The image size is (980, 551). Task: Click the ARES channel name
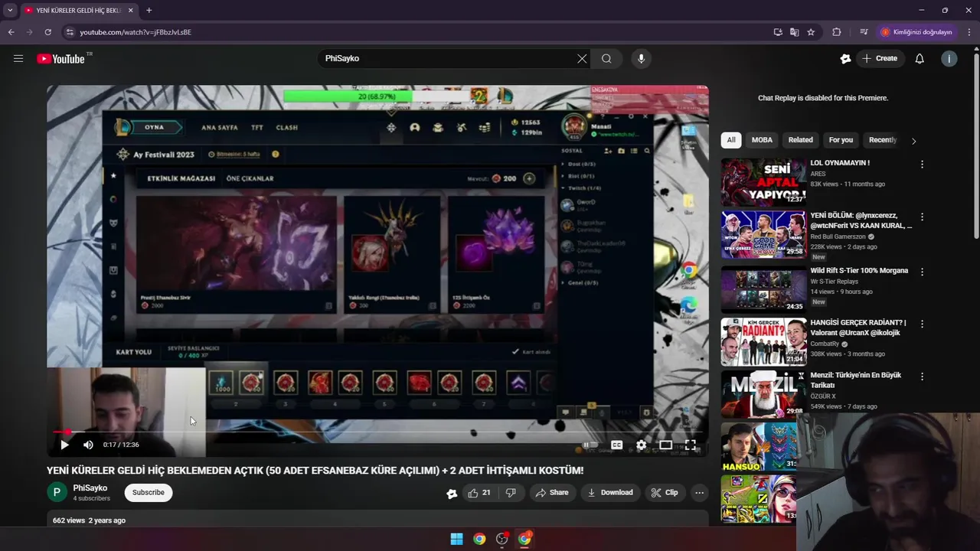pyautogui.click(x=818, y=174)
